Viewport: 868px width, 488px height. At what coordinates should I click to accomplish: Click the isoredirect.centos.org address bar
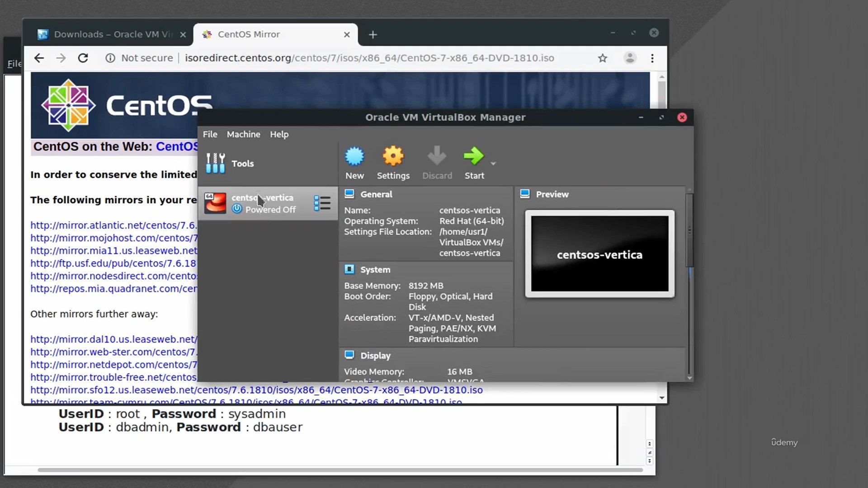[369, 58]
